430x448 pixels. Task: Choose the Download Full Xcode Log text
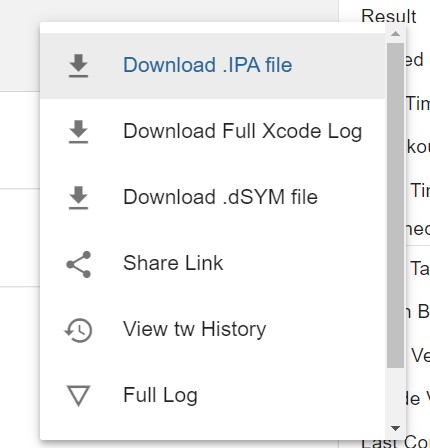click(x=243, y=131)
